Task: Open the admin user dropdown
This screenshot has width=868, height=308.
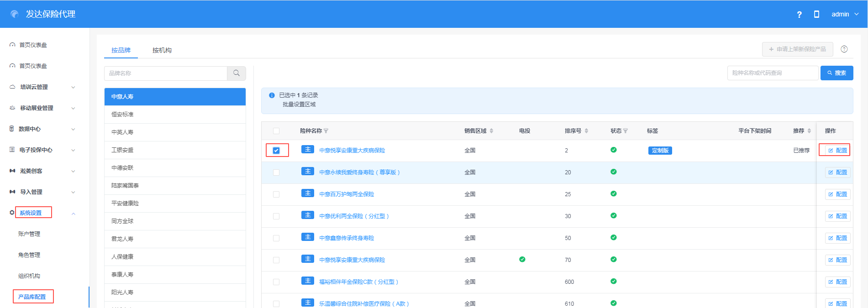Action: tap(845, 15)
